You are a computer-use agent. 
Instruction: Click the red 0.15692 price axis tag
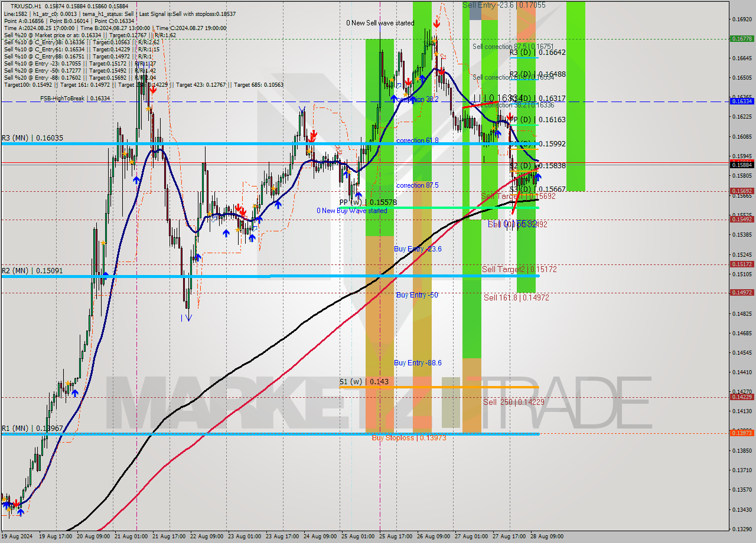pyautogui.click(x=741, y=191)
